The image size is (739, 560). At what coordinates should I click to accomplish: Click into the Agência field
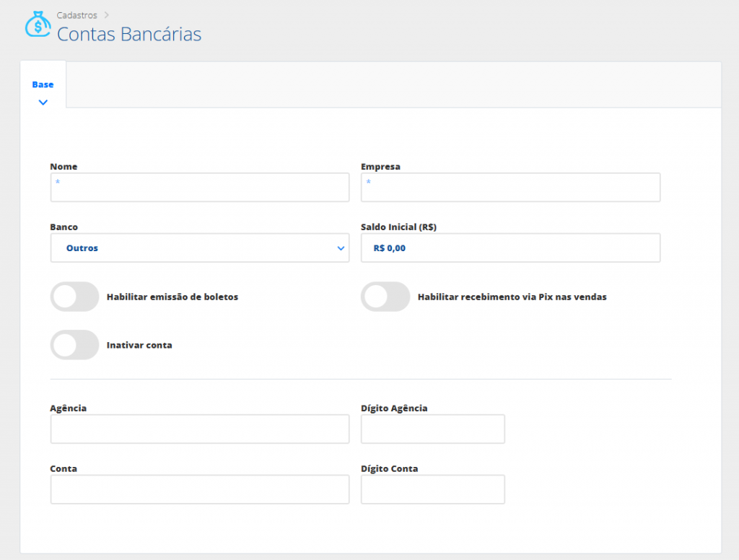200,429
